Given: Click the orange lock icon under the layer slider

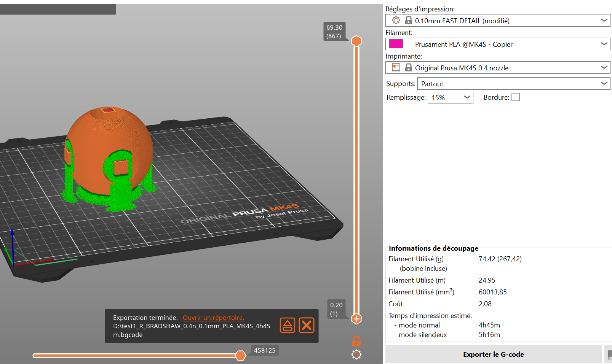Looking at the screenshot, I should (x=356, y=340).
